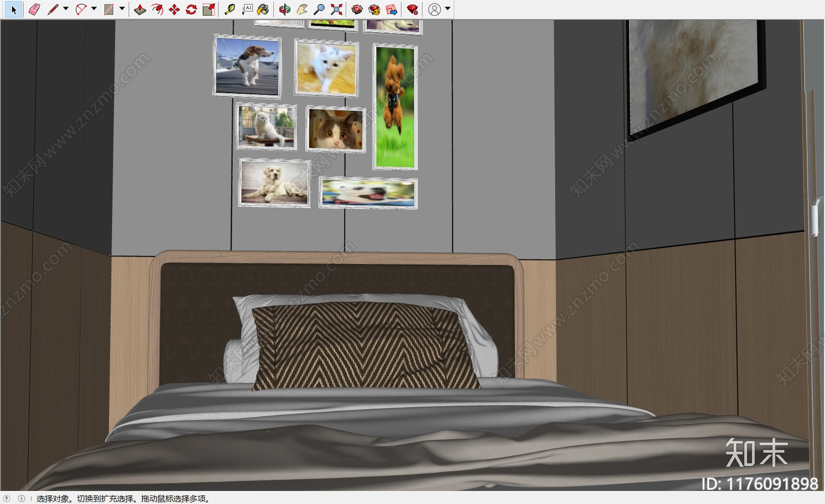Select the golden retriever photo frame
The width and height of the screenshot is (825, 504).
(x=274, y=183)
